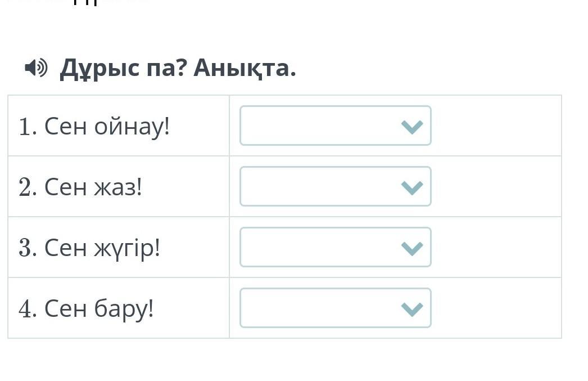Click the chevron arrow beside "Сен бару!"
Screen dimensions: 588x381
[411, 309]
